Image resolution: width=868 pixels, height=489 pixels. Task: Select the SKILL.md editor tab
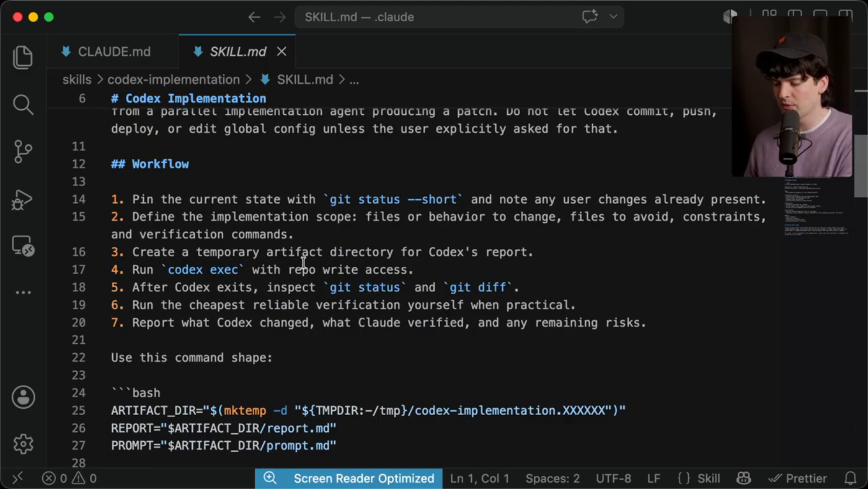click(x=237, y=52)
